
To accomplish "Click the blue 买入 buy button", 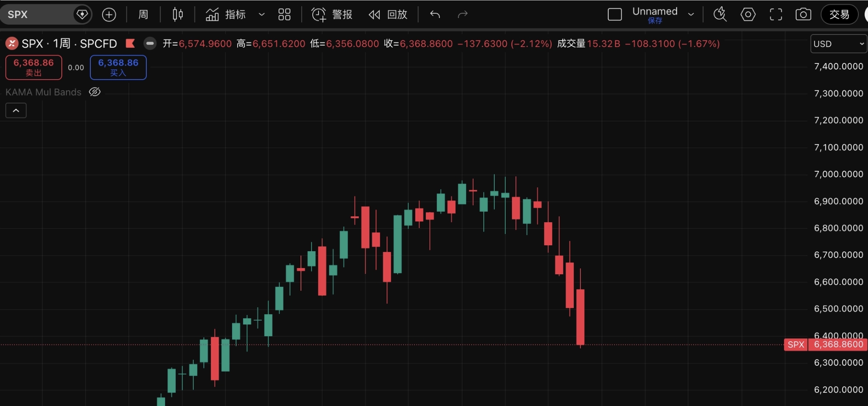I will pyautogui.click(x=118, y=67).
